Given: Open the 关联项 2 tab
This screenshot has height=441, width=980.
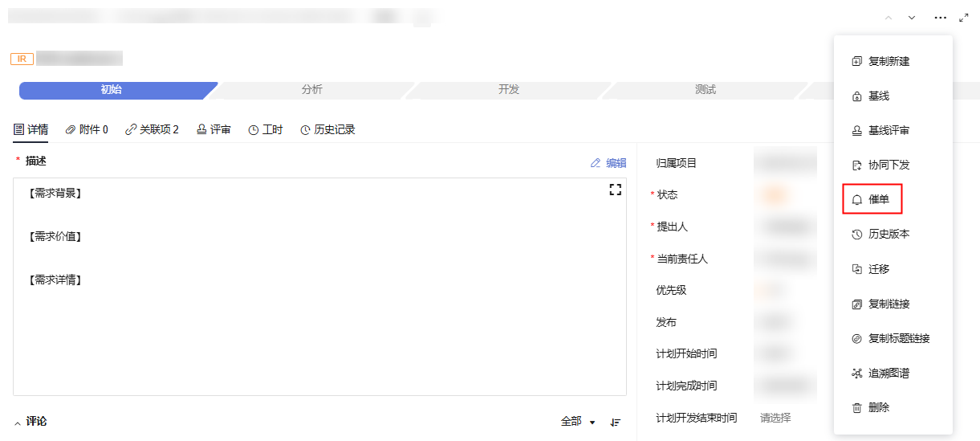Looking at the screenshot, I should tap(152, 129).
